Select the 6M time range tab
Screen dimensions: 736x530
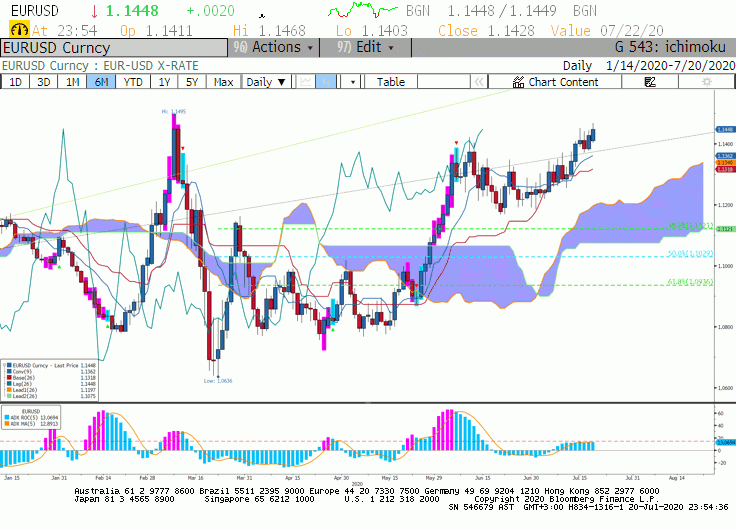pos(101,82)
